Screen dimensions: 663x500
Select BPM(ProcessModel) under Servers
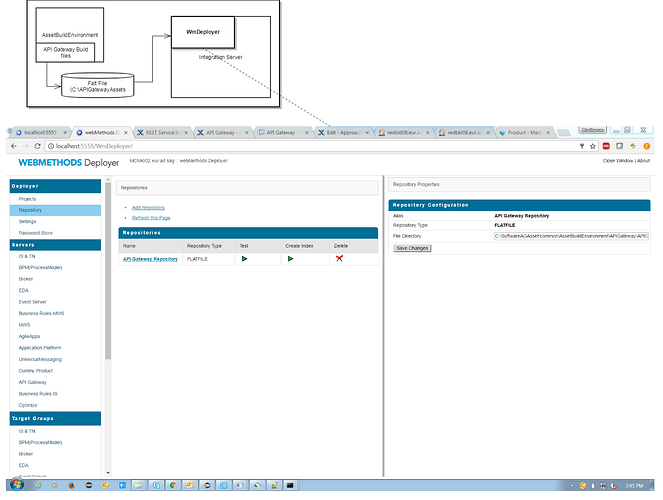tap(40, 268)
